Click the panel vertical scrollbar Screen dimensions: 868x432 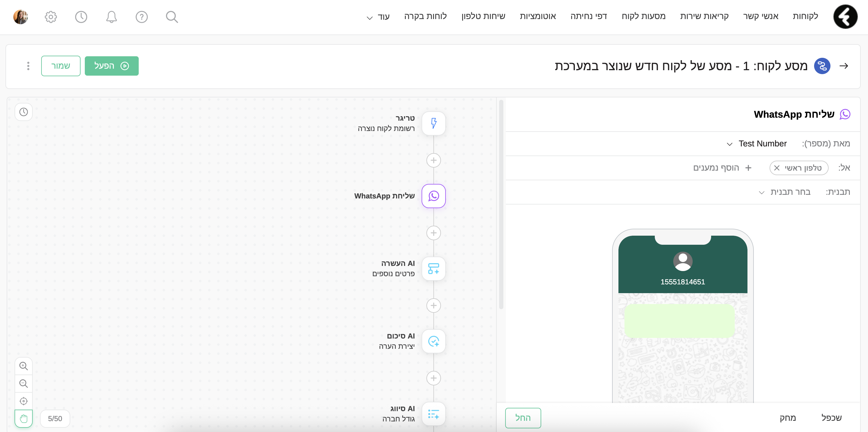pyautogui.click(x=501, y=204)
